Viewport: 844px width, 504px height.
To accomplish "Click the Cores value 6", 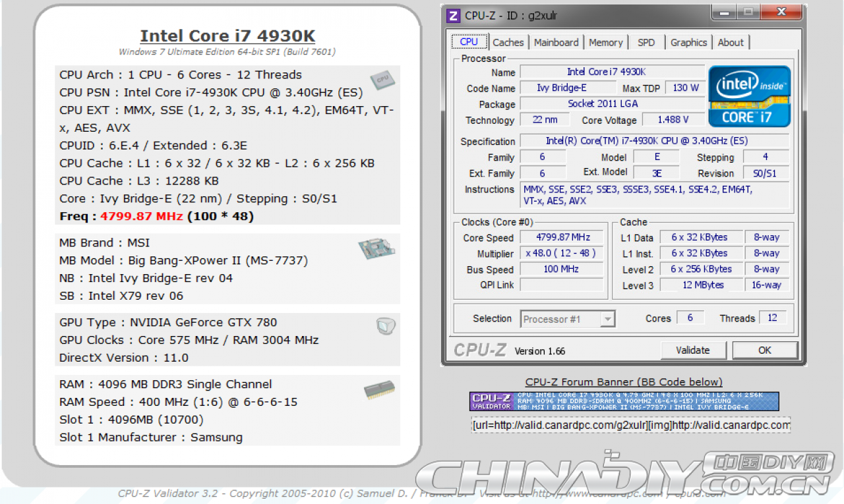I will pyautogui.click(x=690, y=318).
